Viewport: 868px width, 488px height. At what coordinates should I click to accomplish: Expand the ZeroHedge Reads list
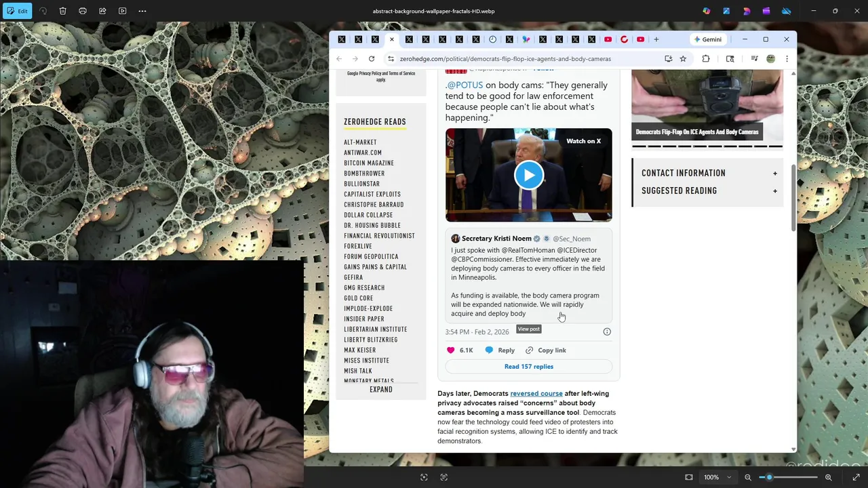pyautogui.click(x=381, y=390)
